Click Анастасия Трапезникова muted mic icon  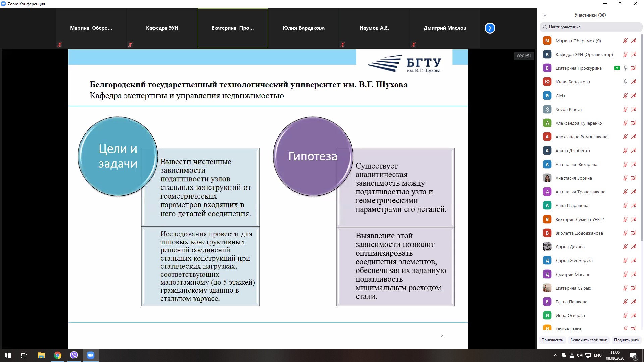click(x=625, y=192)
